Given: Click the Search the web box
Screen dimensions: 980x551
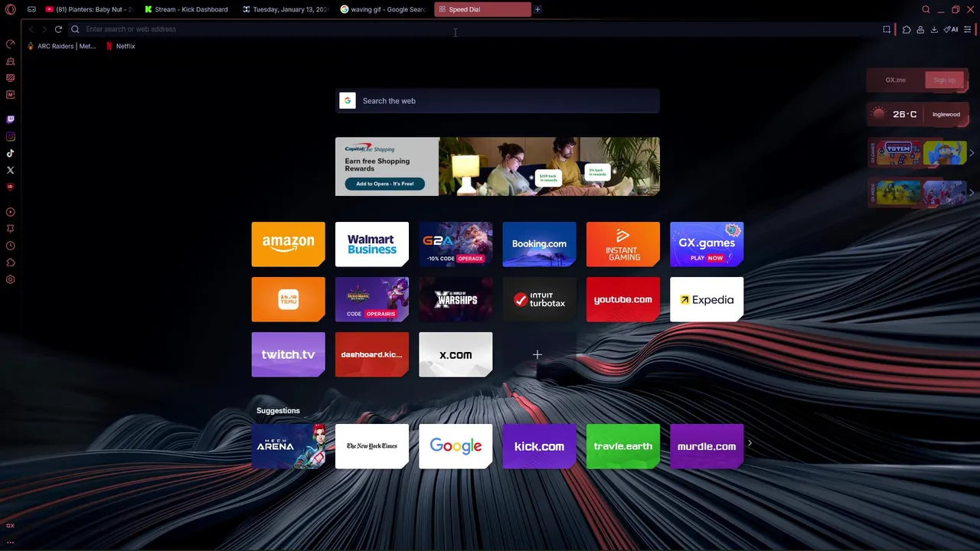Looking at the screenshot, I should click(x=497, y=100).
